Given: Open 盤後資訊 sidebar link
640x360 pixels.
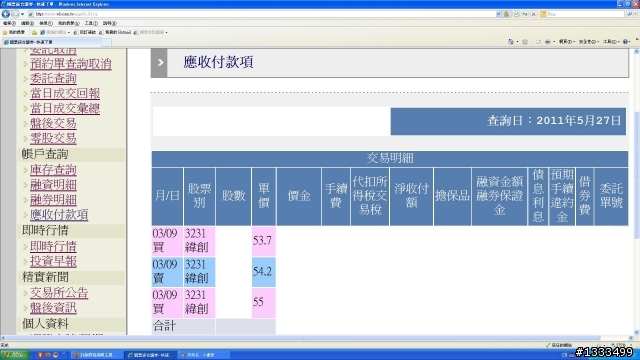Looking at the screenshot, I should click(53, 308).
